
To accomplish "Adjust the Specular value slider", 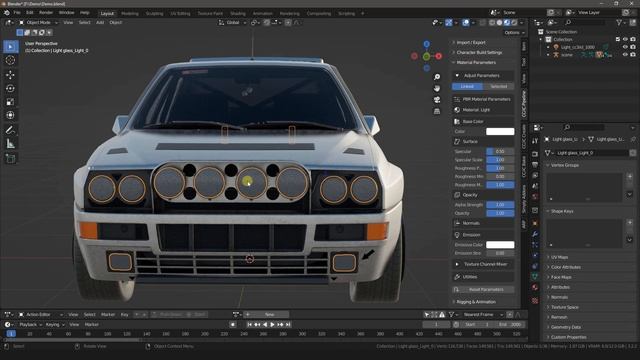I will pyautogui.click(x=500, y=151).
